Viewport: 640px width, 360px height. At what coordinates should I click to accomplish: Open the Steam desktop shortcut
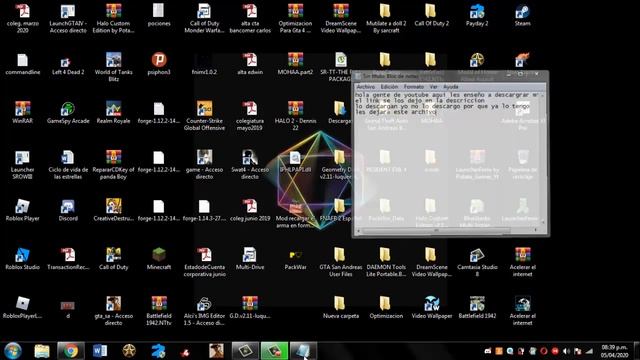(522, 15)
